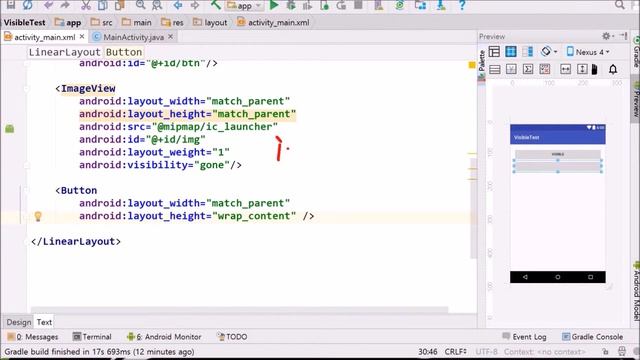Click the green Run button
This screenshot has height=360, width=640.
(x=274, y=5)
